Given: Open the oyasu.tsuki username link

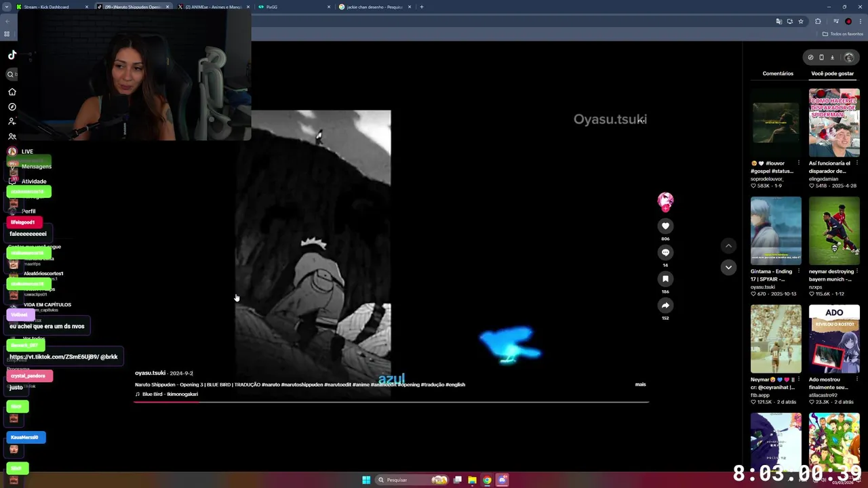Looking at the screenshot, I should point(150,373).
